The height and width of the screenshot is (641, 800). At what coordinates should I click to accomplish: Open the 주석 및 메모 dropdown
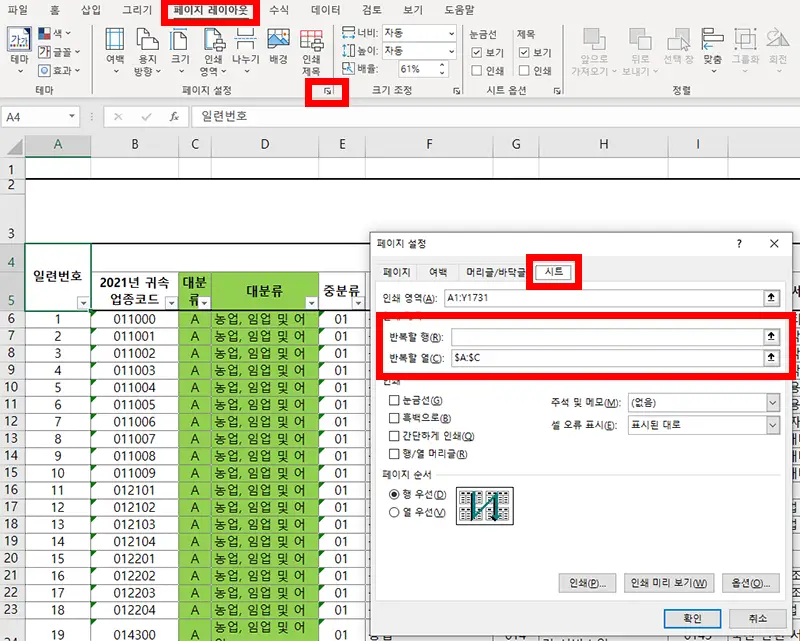click(x=771, y=404)
